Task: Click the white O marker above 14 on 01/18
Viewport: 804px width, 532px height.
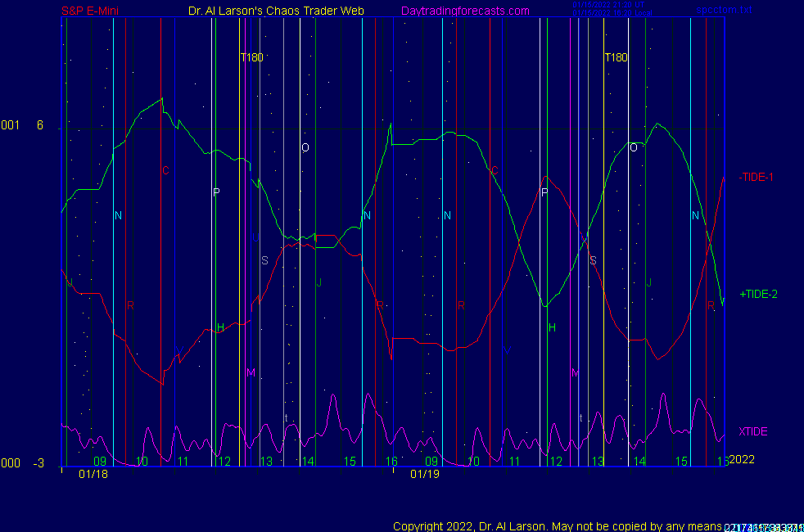Action: tap(305, 148)
